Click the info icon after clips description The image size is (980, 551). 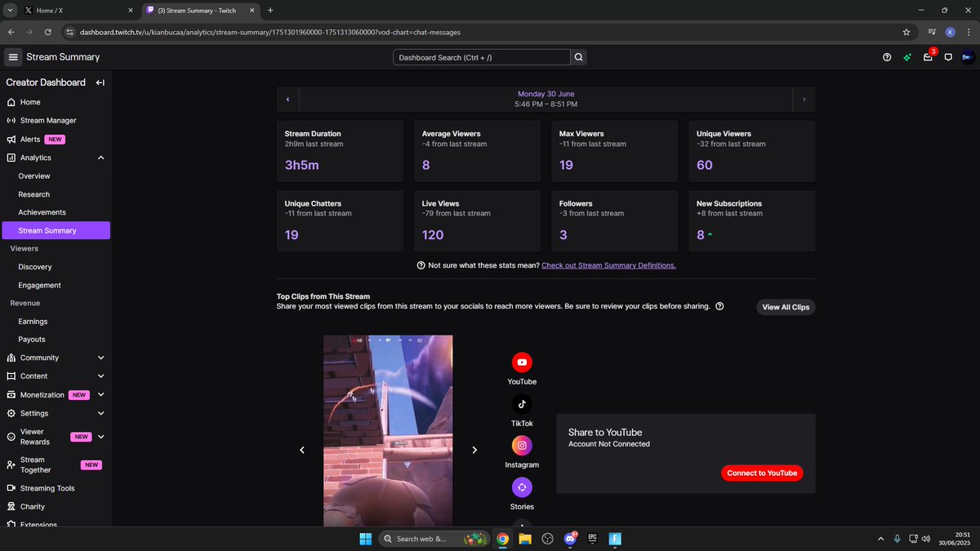point(719,307)
